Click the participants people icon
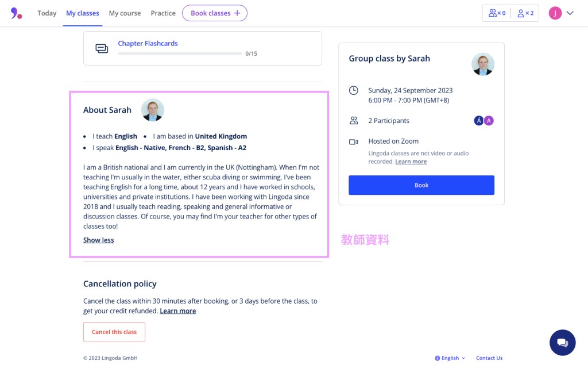 354,121
